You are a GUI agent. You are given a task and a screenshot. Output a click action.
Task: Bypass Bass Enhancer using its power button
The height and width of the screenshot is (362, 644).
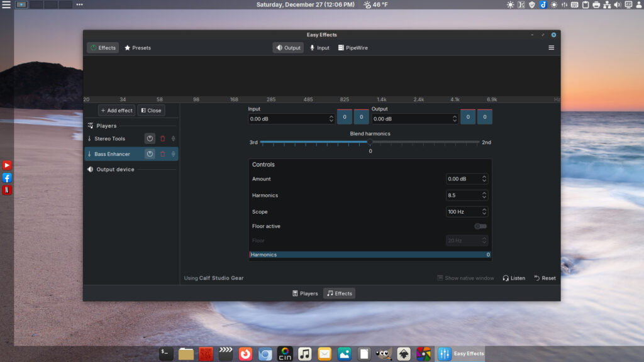[x=150, y=154]
